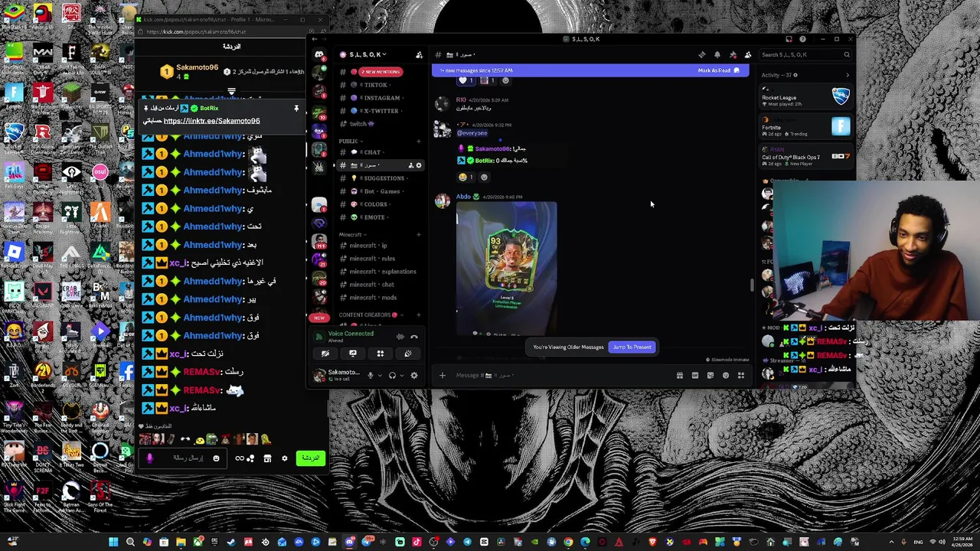980x551 pixels.
Task: Deafen headphones in Discord user panel
Action: pyautogui.click(x=392, y=375)
